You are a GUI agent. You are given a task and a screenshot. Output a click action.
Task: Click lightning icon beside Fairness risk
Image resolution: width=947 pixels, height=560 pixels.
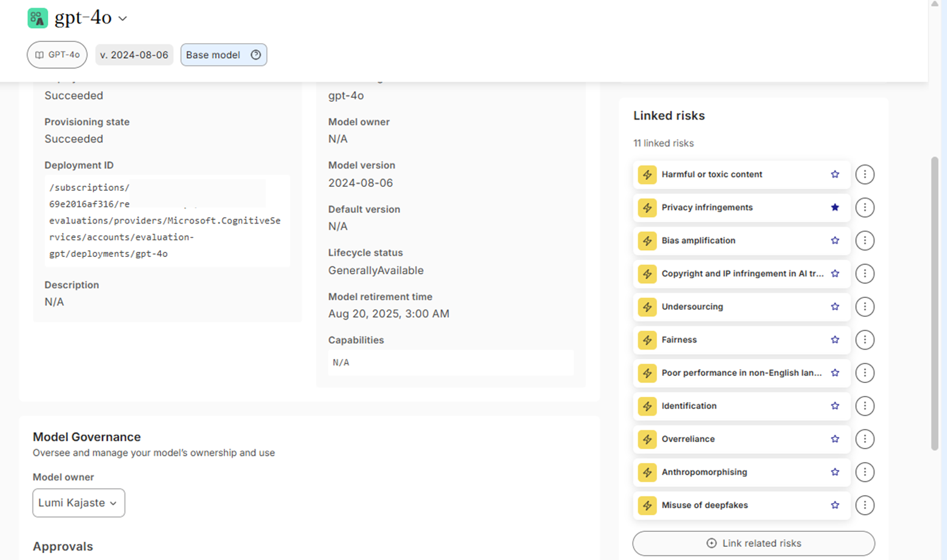(x=647, y=340)
